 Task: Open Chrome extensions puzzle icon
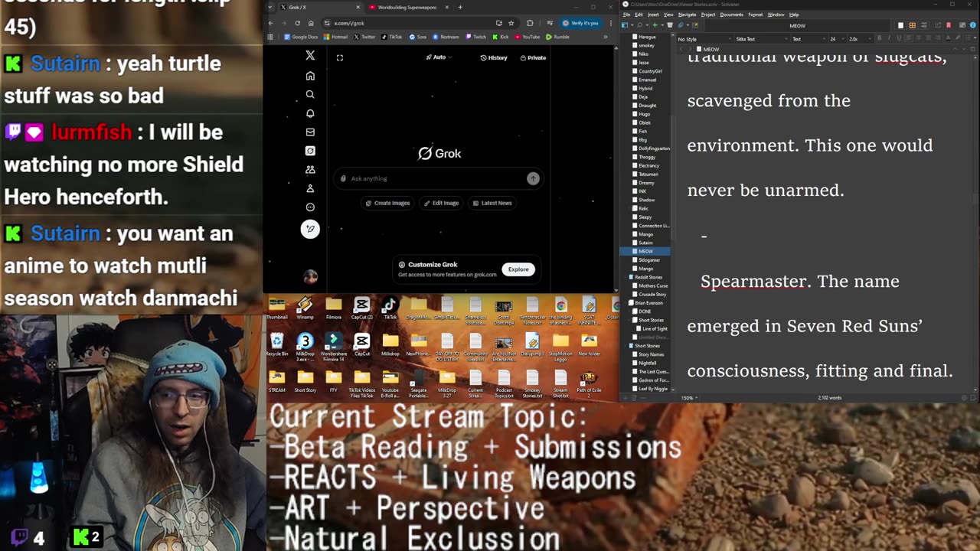[529, 23]
